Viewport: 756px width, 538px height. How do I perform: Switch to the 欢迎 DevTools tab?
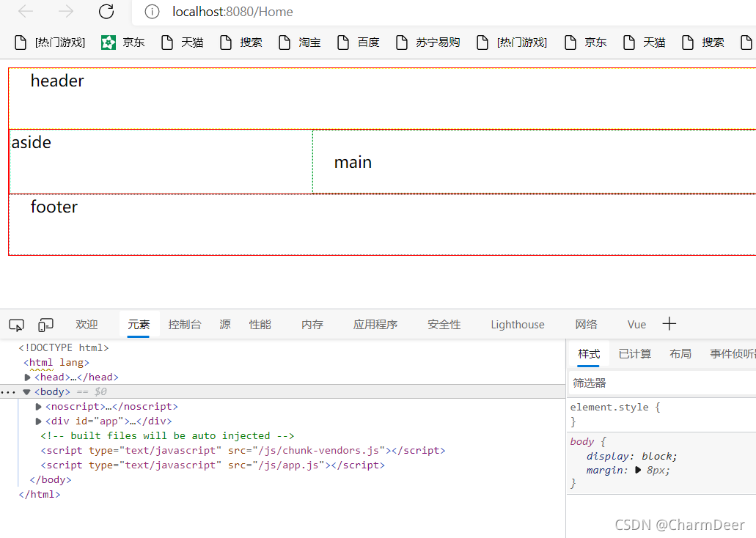pos(87,325)
